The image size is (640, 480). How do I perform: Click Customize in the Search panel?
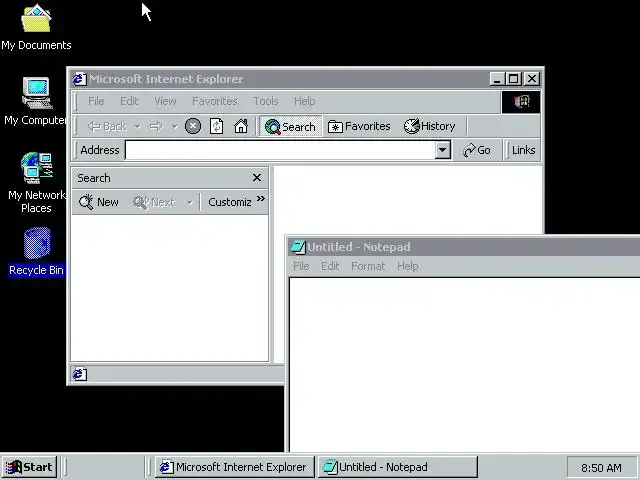[x=230, y=202]
